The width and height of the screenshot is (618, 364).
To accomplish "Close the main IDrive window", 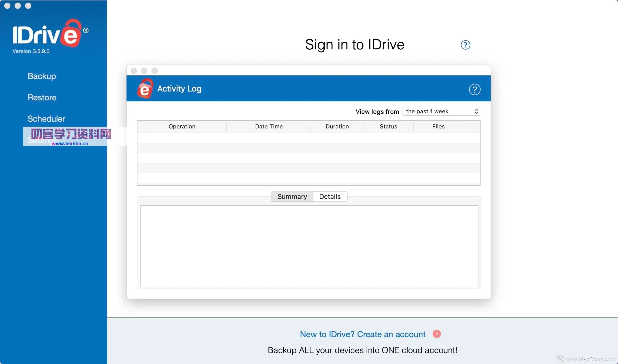I will [x=7, y=6].
